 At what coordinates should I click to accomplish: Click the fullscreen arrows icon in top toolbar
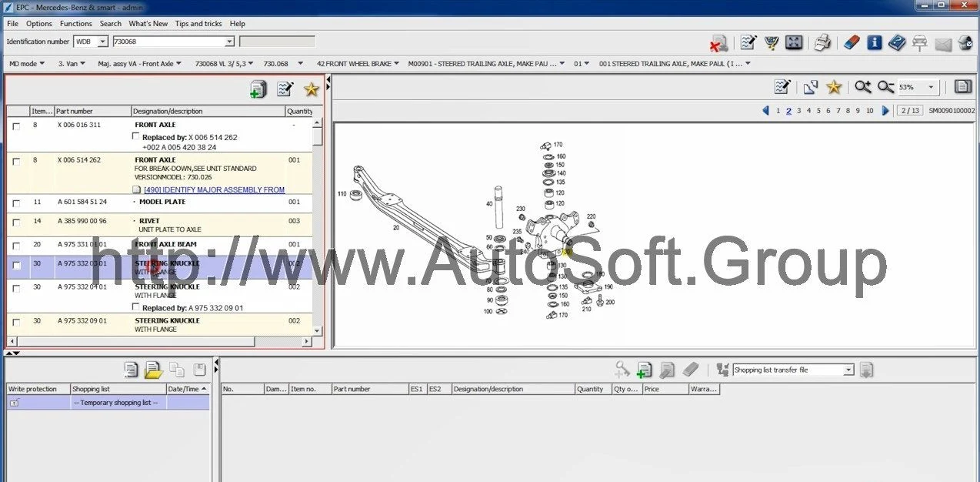[x=795, y=43]
